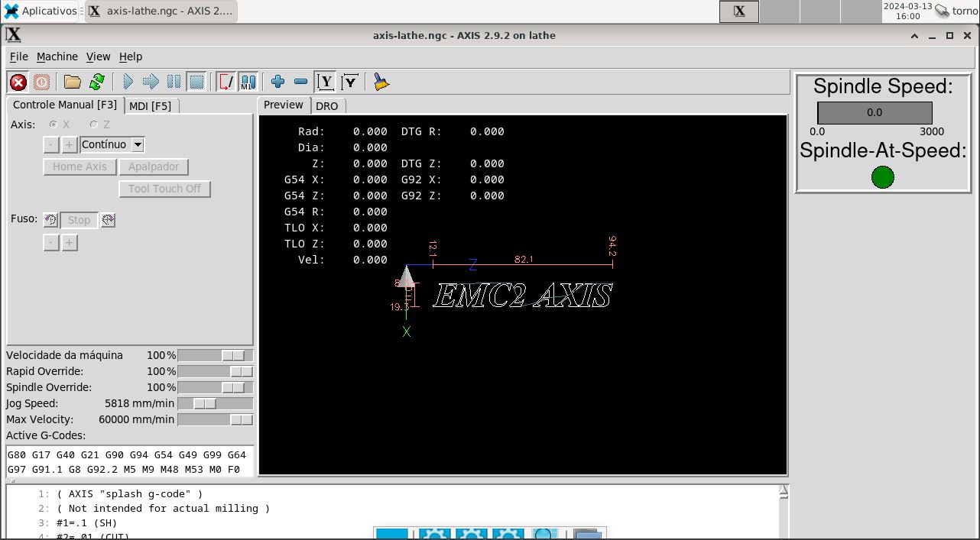Zoom in with blue plus icon
The height and width of the screenshot is (540, 980).
pos(277,82)
